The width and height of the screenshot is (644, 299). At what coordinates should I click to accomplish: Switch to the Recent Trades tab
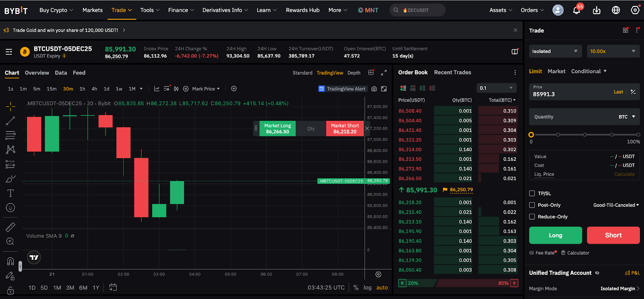point(452,72)
